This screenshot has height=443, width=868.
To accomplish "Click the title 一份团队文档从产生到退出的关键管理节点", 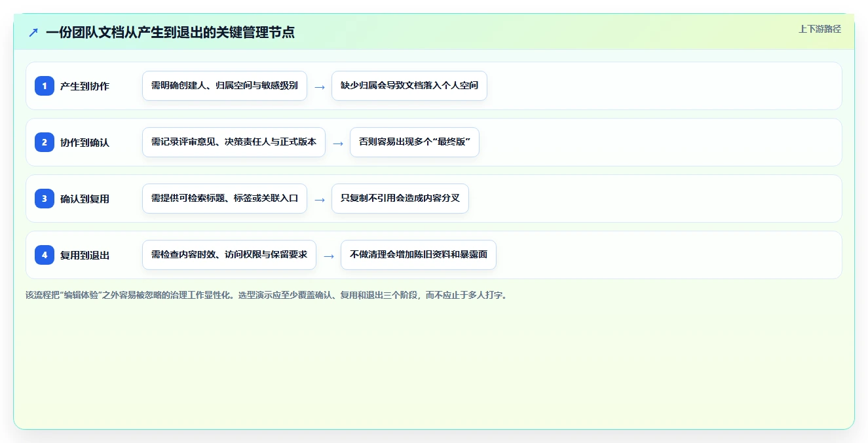I will 170,32.
